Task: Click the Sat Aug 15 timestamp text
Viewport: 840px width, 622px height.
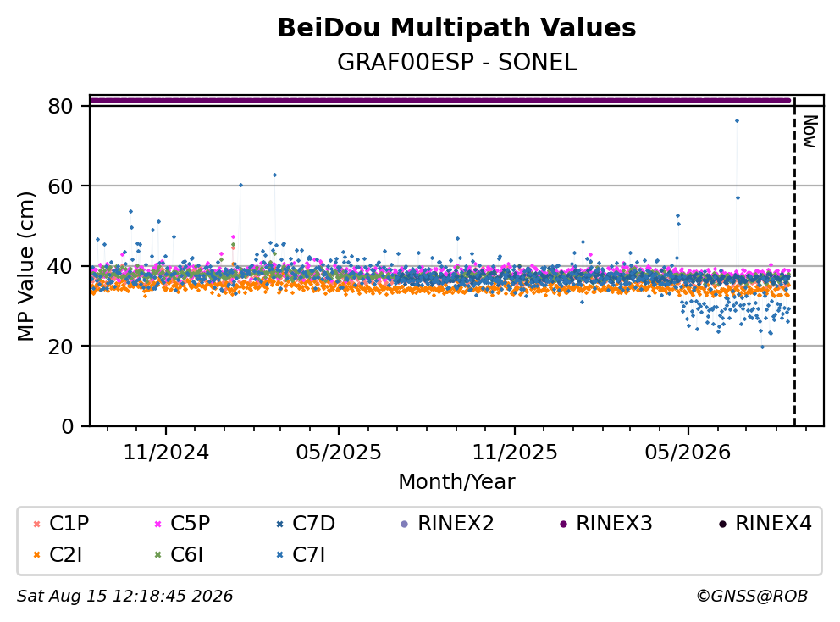Action: click(124, 597)
